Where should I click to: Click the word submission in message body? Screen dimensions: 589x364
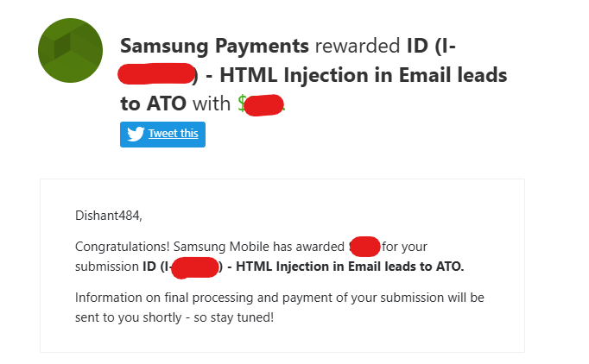pyautogui.click(x=107, y=267)
